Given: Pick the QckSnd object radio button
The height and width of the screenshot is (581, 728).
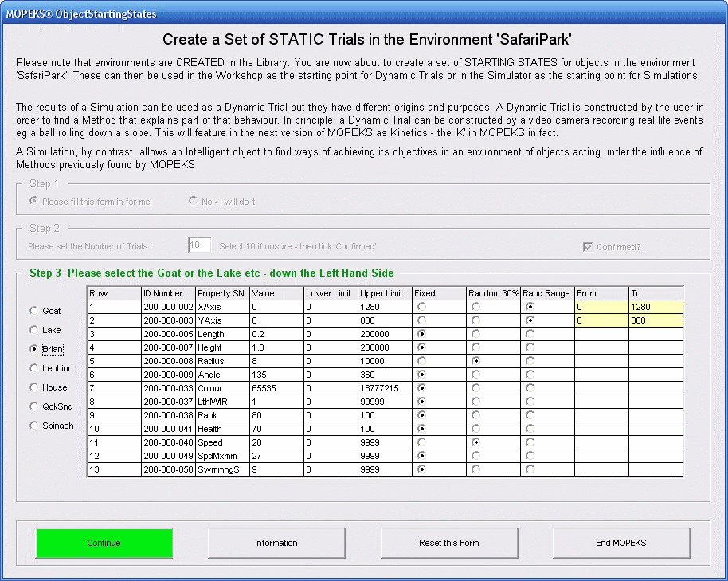Looking at the screenshot, I should [x=34, y=406].
